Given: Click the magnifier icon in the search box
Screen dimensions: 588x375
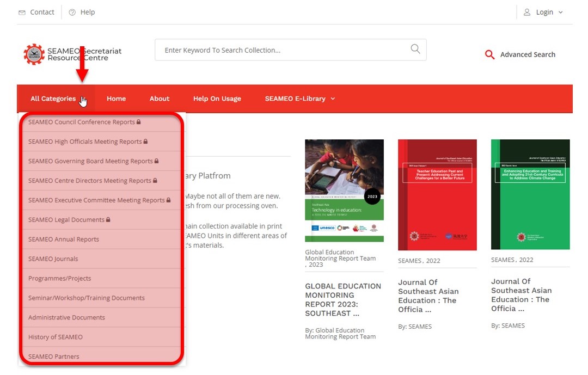Looking at the screenshot, I should (415, 49).
